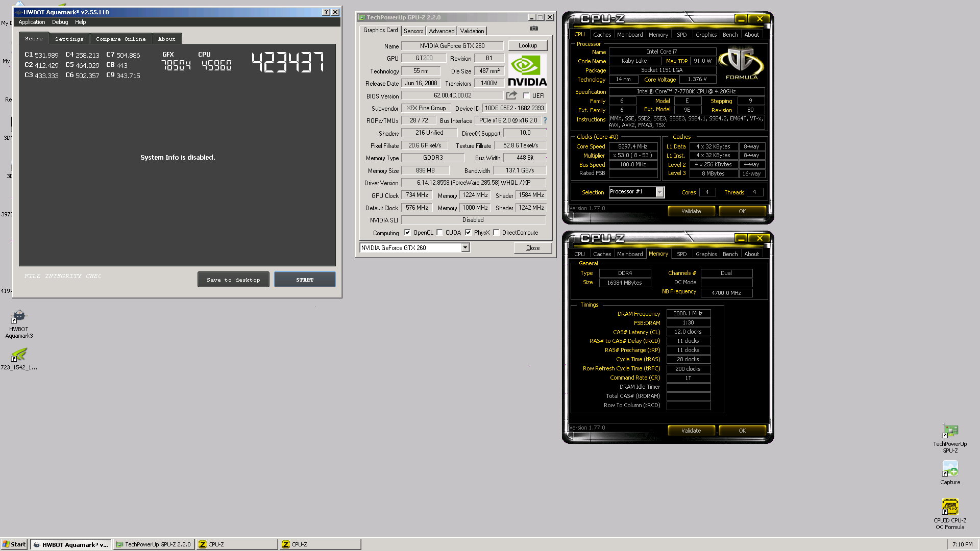This screenshot has width=980, height=551.
Task: Click HWBOT Aquamark3 help question icon
Action: 326,12
